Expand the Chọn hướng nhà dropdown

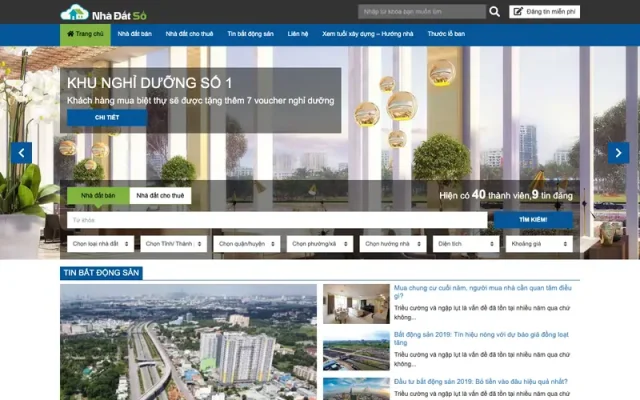click(x=393, y=244)
